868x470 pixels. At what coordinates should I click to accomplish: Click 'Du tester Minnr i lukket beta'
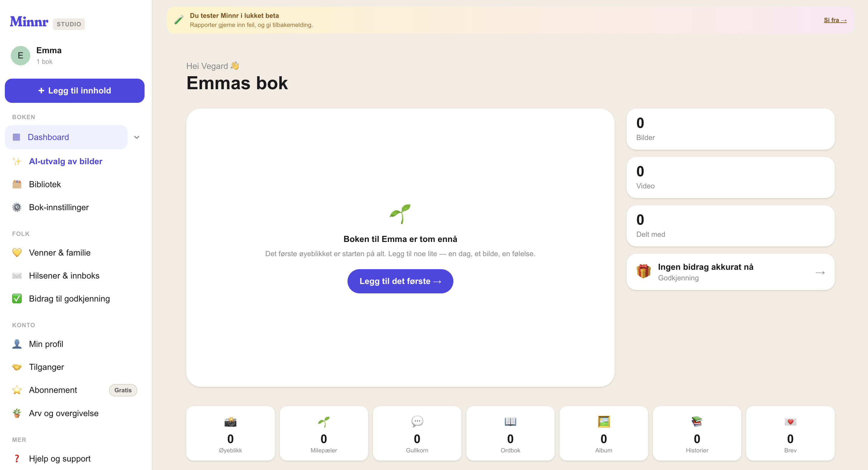tap(234, 15)
